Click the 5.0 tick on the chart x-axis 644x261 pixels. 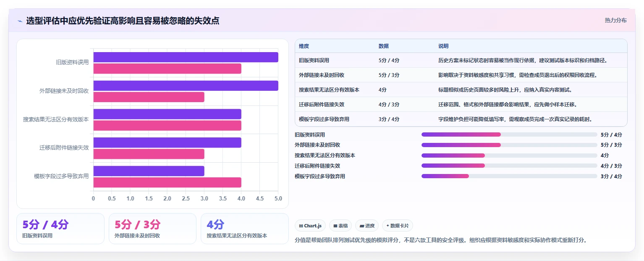tap(278, 198)
